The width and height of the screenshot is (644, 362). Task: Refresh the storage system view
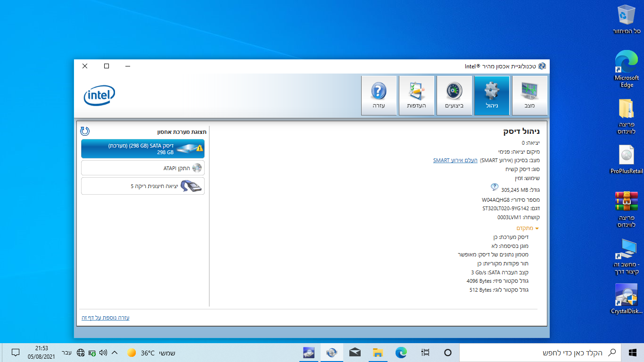tap(85, 131)
